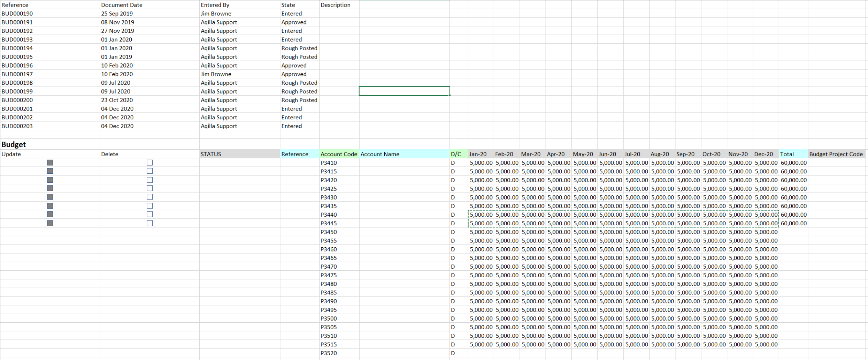Select the Budget Project Code header
This screenshot has height=360, width=868.
[x=836, y=154]
